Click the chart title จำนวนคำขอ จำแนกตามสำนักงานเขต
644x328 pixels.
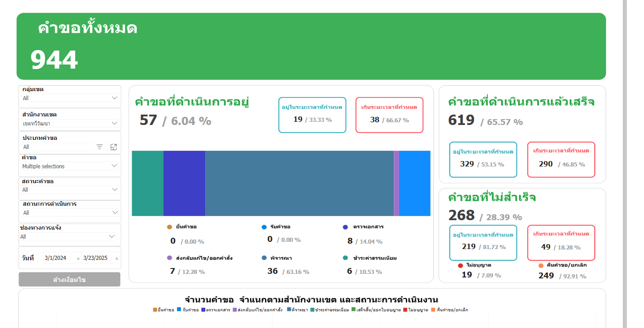pos(311,300)
